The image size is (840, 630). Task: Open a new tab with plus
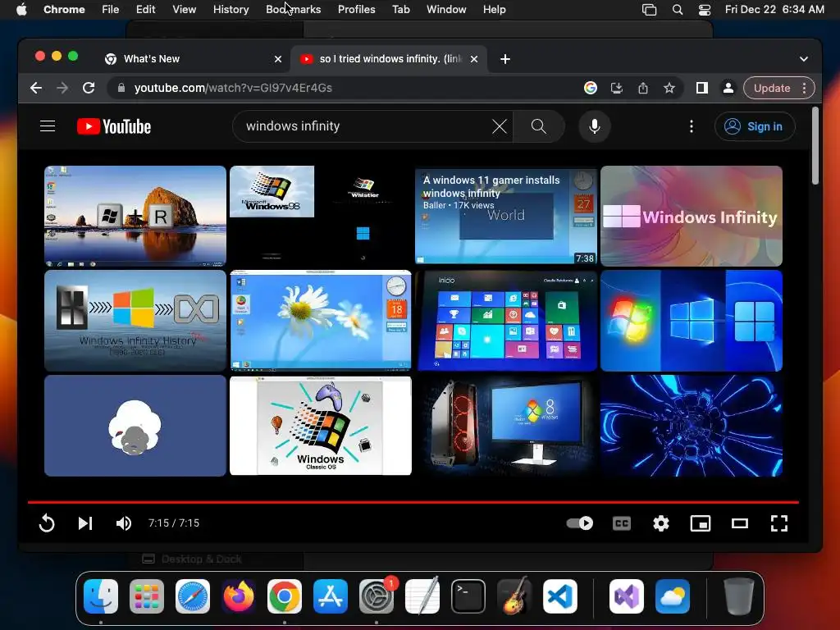click(x=504, y=59)
